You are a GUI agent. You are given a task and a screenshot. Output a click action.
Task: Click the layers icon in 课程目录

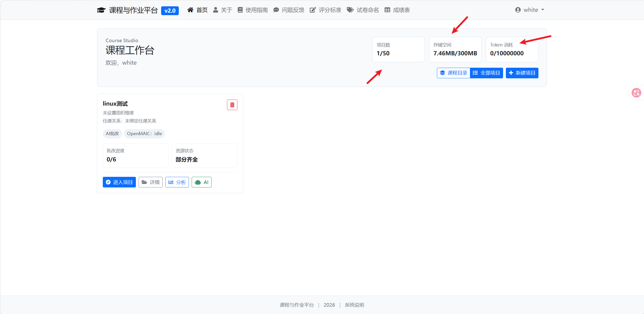[x=442, y=73]
